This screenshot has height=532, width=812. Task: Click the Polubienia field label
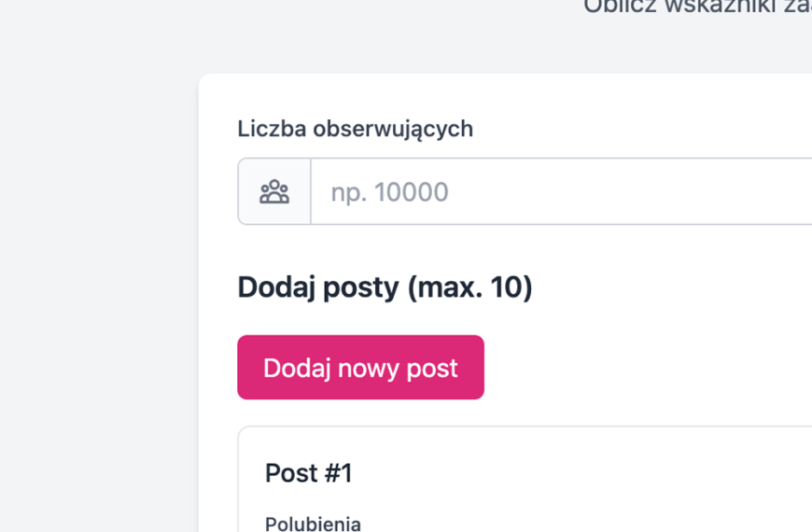pos(313,523)
